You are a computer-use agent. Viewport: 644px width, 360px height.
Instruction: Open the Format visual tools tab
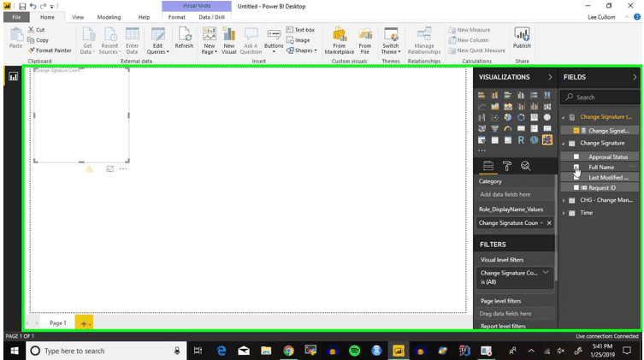[176, 17]
